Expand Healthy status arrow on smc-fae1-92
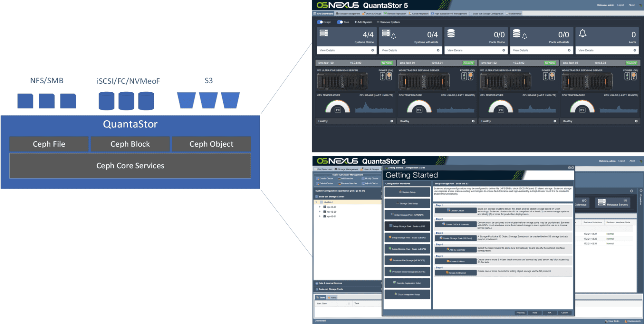 (x=555, y=121)
